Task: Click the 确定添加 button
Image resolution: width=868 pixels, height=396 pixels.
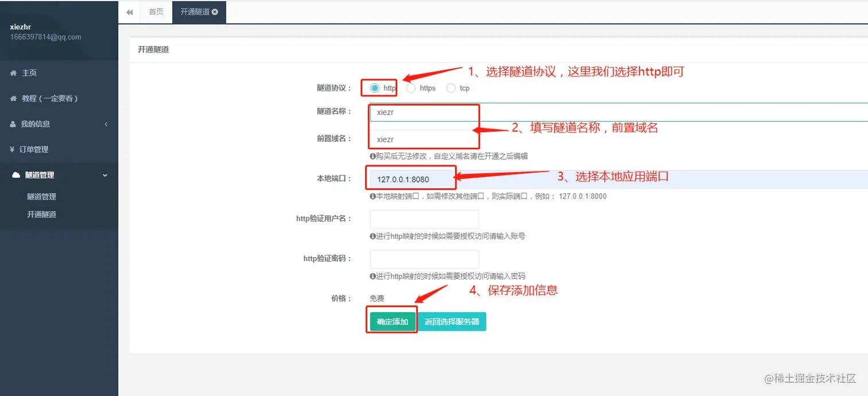Action: point(392,321)
